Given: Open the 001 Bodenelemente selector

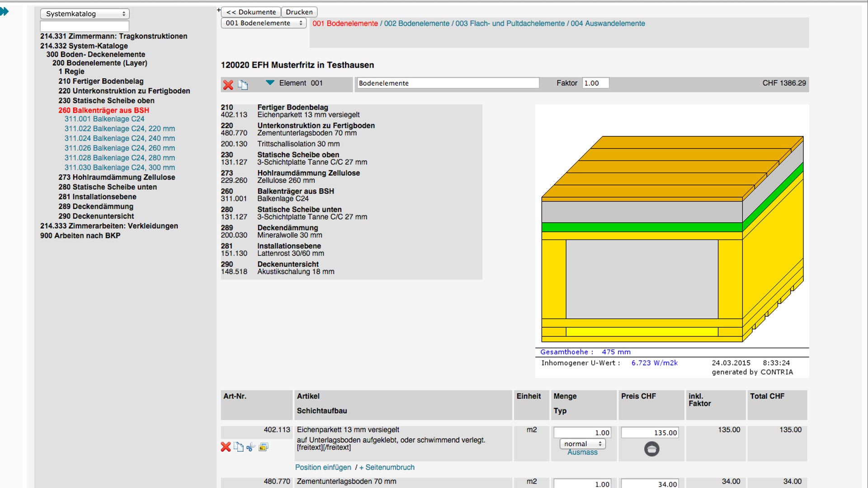Looking at the screenshot, I should (x=263, y=23).
